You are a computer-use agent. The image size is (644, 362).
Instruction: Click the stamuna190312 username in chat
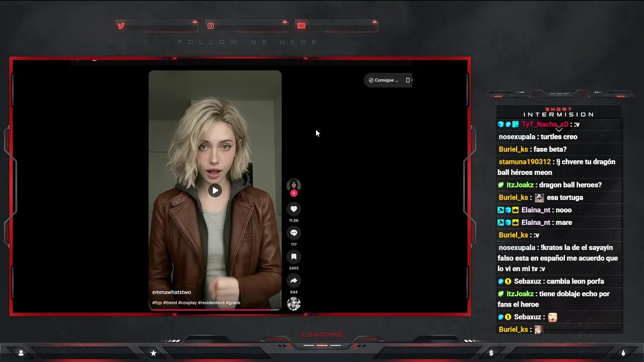pos(525,162)
